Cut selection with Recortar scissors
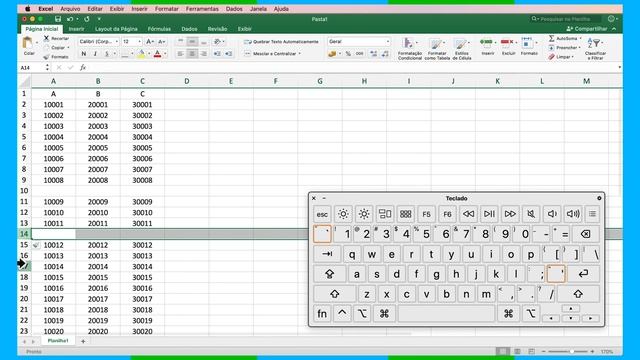 (x=46, y=38)
